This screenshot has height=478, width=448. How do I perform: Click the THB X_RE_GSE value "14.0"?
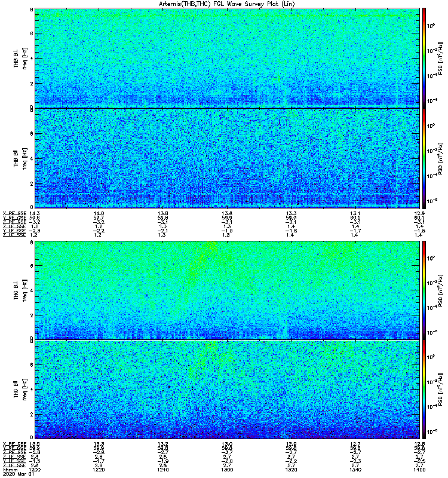[99, 214]
